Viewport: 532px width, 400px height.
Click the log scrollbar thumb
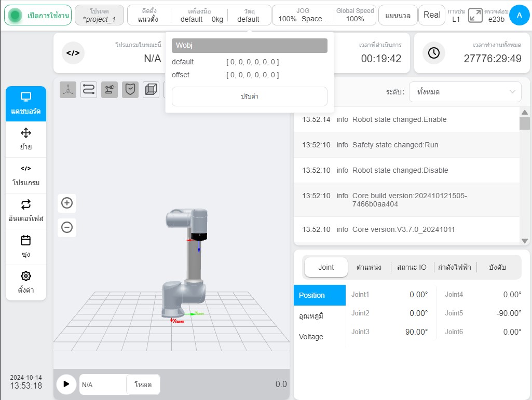525,123
